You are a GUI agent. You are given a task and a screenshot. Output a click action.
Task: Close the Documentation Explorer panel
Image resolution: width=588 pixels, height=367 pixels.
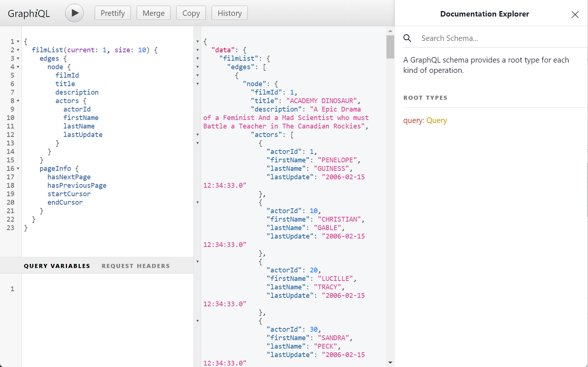(x=575, y=14)
